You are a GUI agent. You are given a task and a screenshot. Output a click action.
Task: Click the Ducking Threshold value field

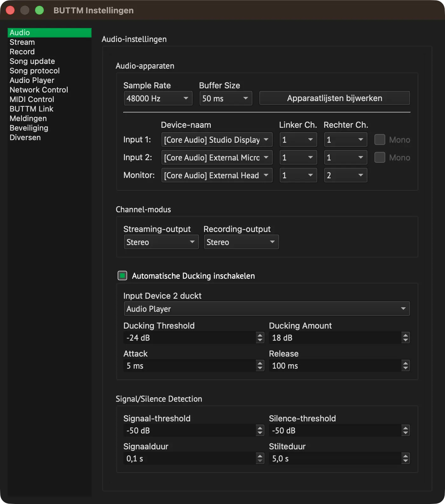pos(189,337)
